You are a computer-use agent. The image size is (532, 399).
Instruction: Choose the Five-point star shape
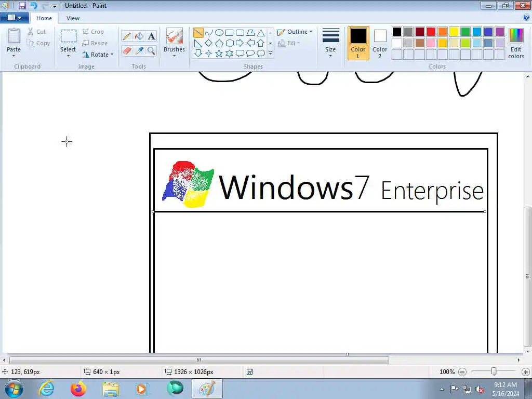point(219,54)
